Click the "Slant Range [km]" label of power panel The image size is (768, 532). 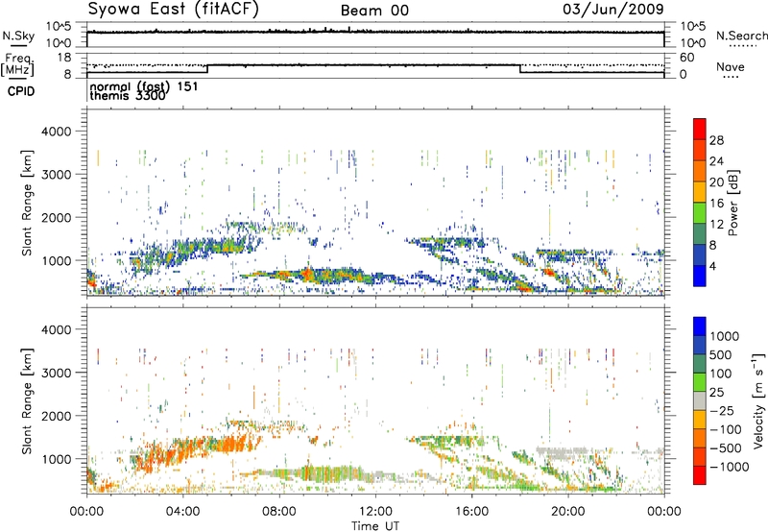27,203
